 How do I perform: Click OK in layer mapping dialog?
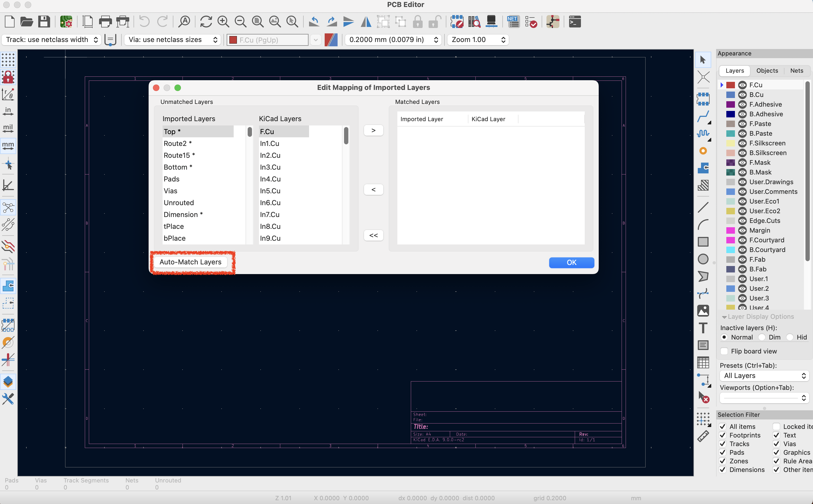tap(572, 263)
